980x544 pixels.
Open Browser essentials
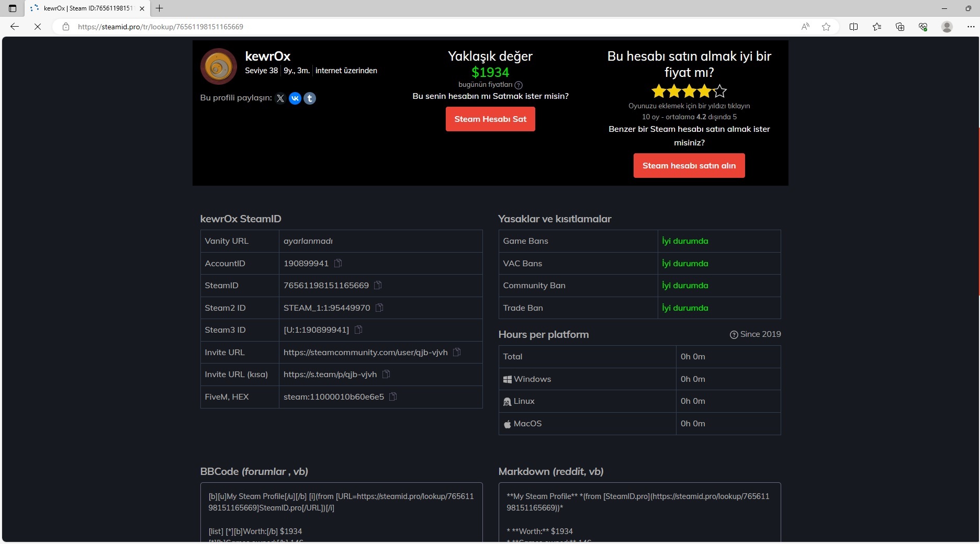click(x=923, y=27)
